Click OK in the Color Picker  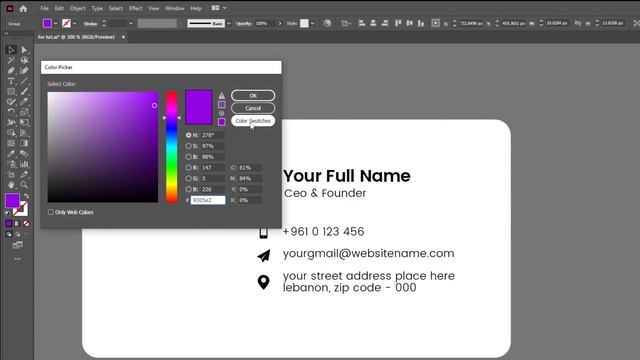pos(253,96)
